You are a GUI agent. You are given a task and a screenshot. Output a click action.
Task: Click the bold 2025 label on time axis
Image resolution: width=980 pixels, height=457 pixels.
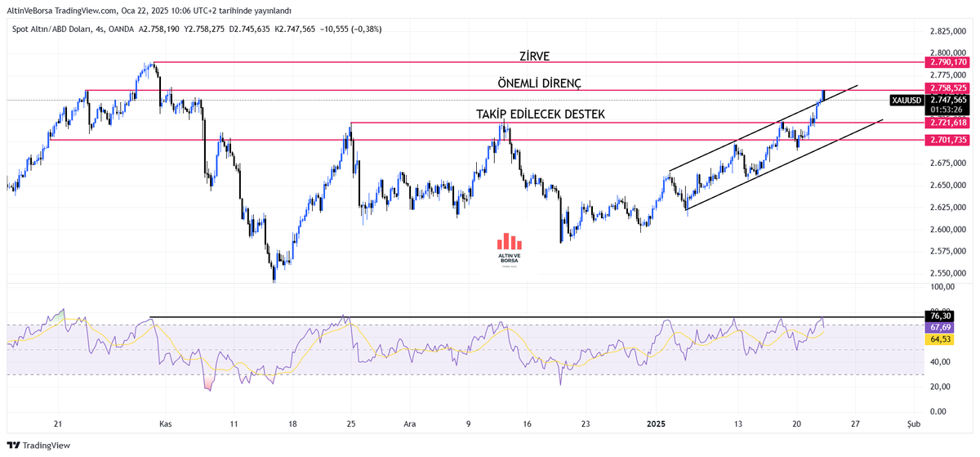click(657, 425)
